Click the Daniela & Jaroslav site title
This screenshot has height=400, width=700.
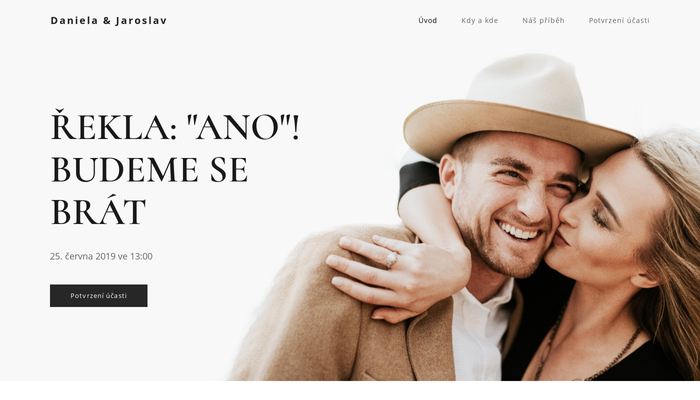[x=108, y=21]
